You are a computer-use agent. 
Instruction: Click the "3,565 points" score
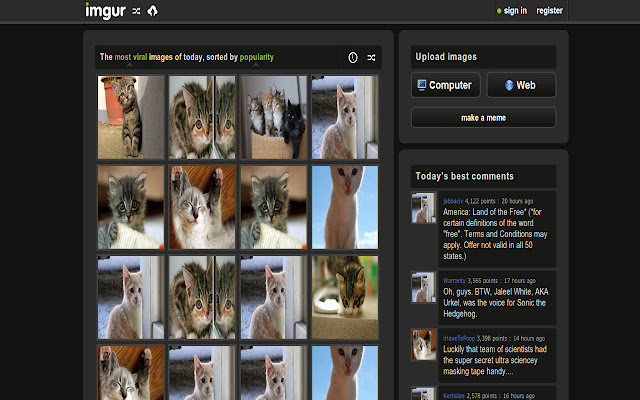click(x=482, y=281)
